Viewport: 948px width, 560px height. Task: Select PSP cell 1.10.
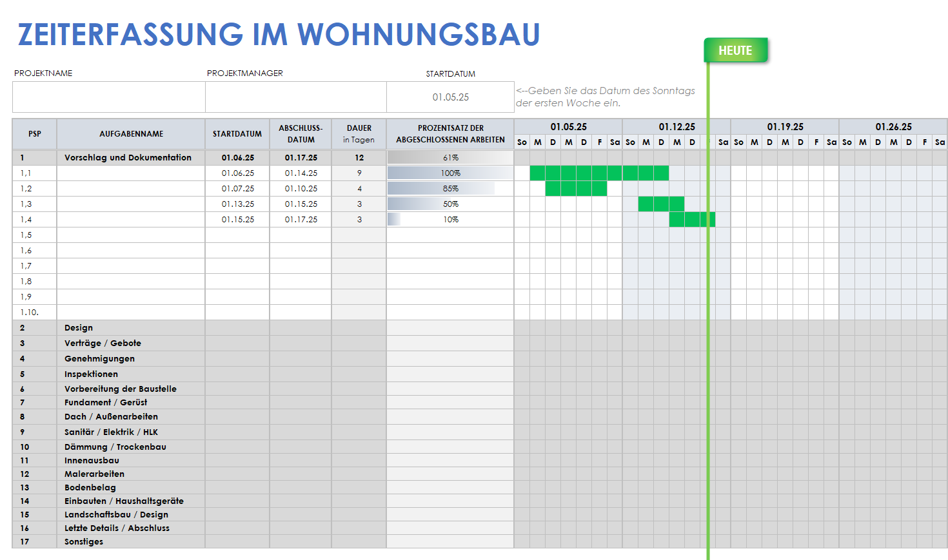[x=35, y=313]
